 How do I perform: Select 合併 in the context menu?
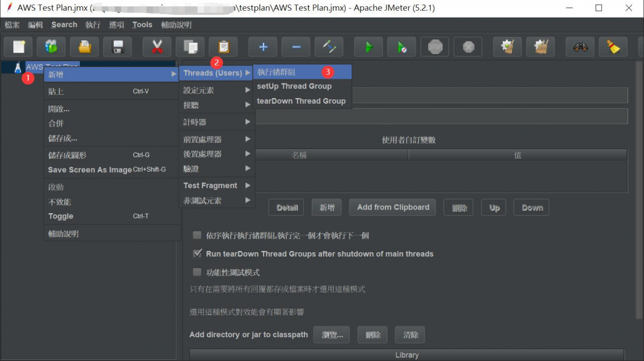pos(111,123)
